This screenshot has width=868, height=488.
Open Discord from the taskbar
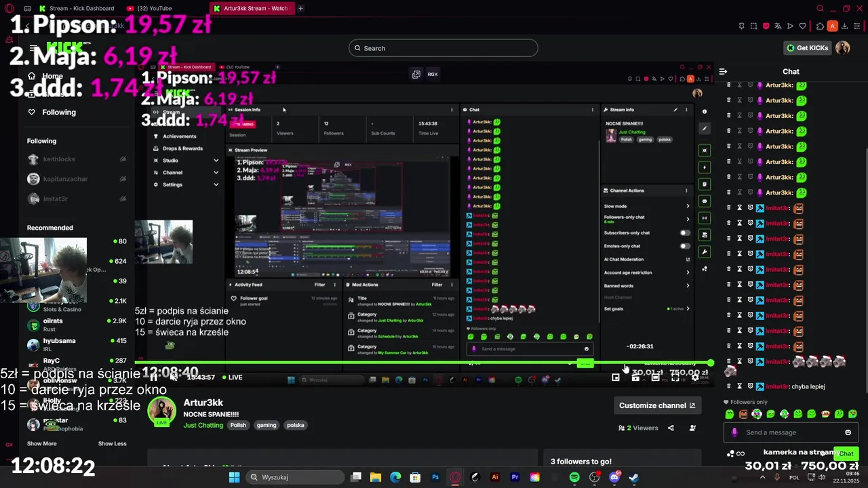[614, 477]
